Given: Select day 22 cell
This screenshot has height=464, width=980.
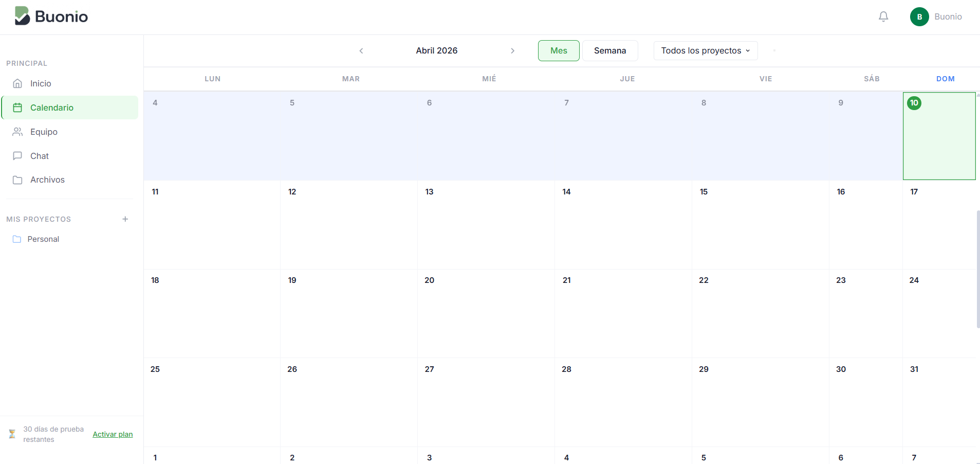Looking at the screenshot, I should 761,314.
